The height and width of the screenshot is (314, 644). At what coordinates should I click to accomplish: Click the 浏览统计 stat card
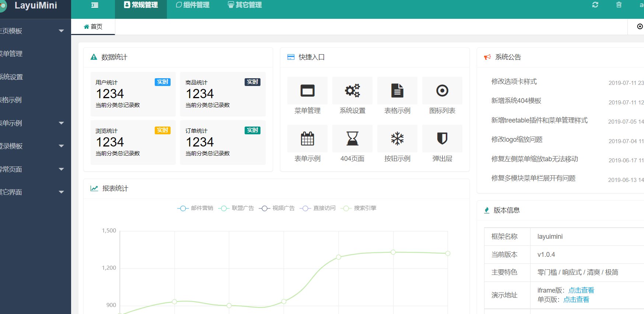coord(133,142)
